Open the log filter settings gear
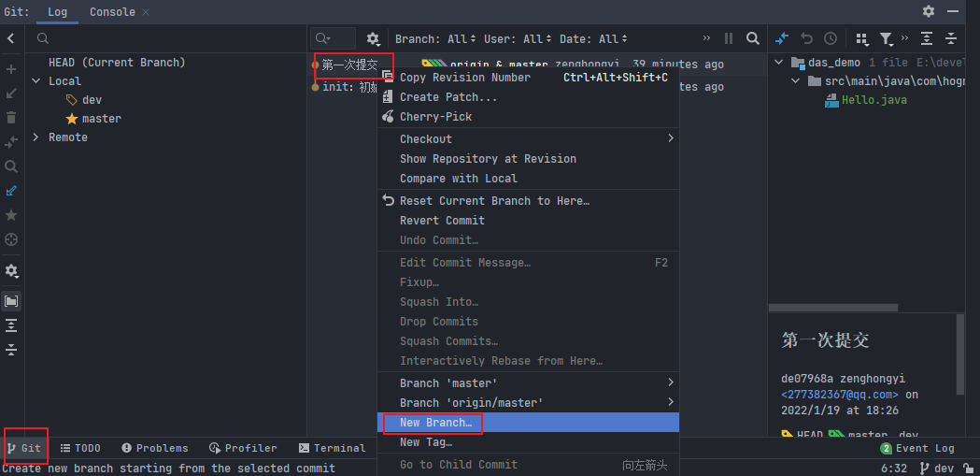 [373, 38]
